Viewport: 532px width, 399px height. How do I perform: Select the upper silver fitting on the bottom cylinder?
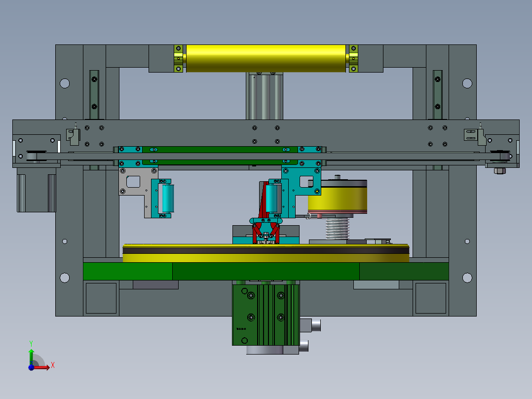(x=310, y=325)
